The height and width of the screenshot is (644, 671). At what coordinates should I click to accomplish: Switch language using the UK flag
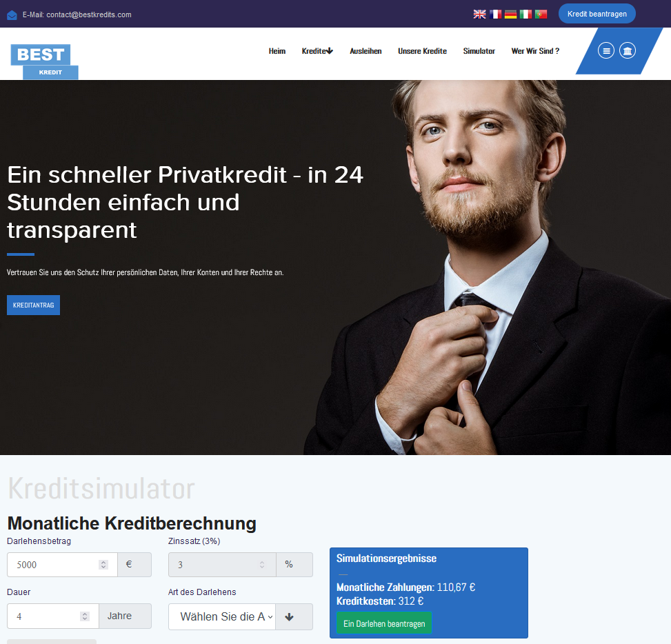pyautogui.click(x=479, y=14)
